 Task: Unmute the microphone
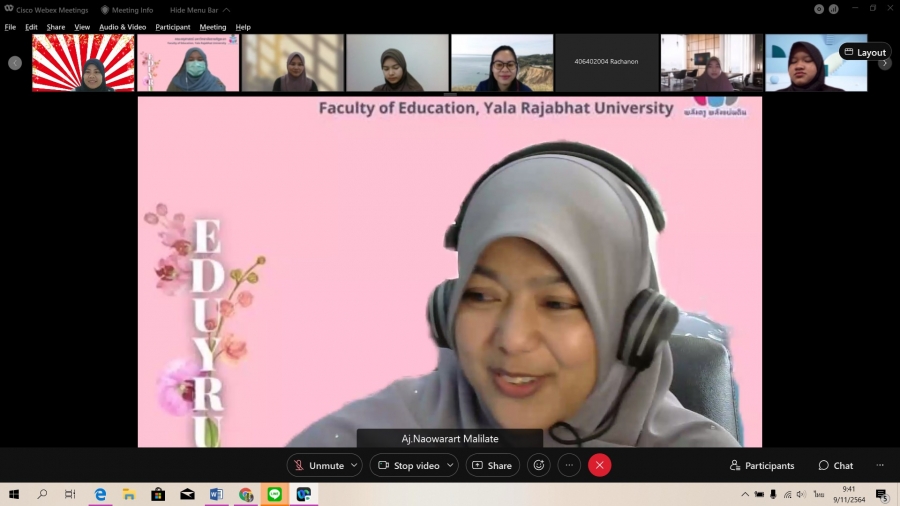pyautogui.click(x=318, y=465)
